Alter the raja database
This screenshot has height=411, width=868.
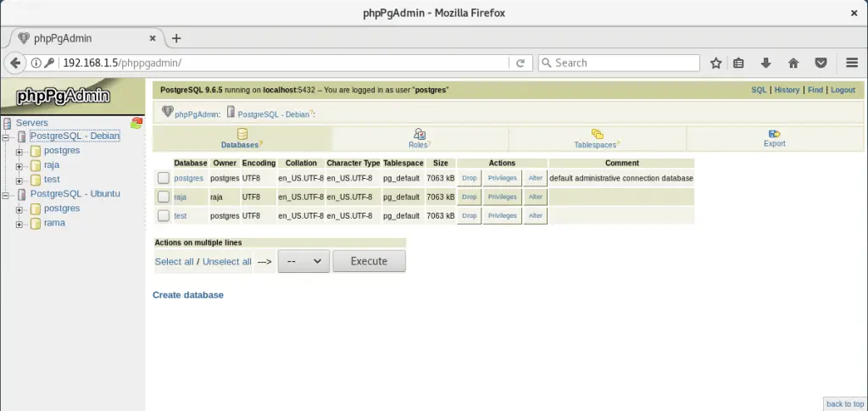(536, 197)
